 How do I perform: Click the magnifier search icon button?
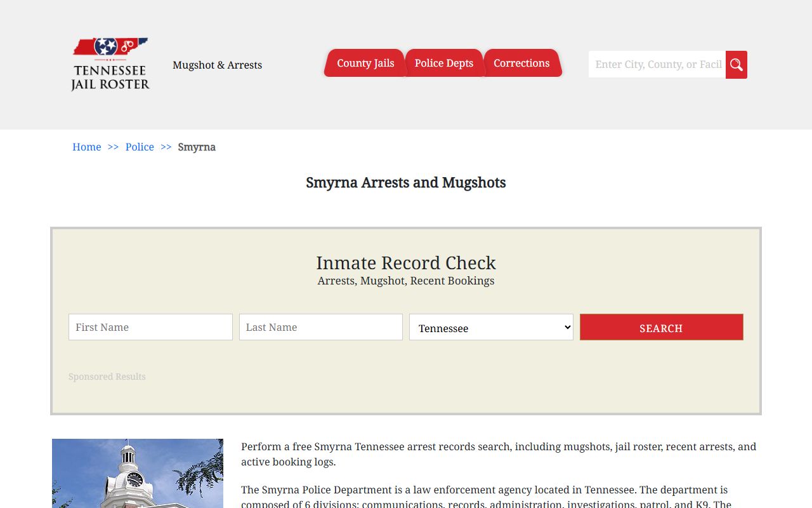click(x=737, y=65)
